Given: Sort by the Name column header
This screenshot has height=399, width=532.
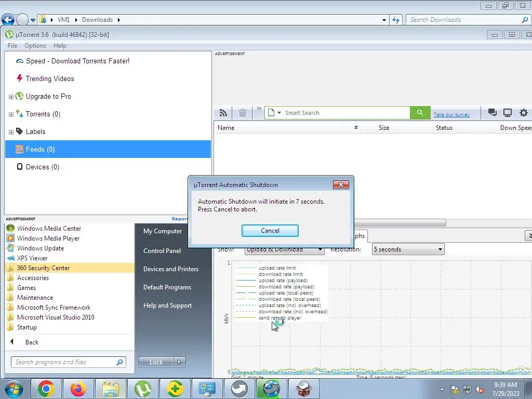Looking at the screenshot, I should pyautogui.click(x=226, y=128).
